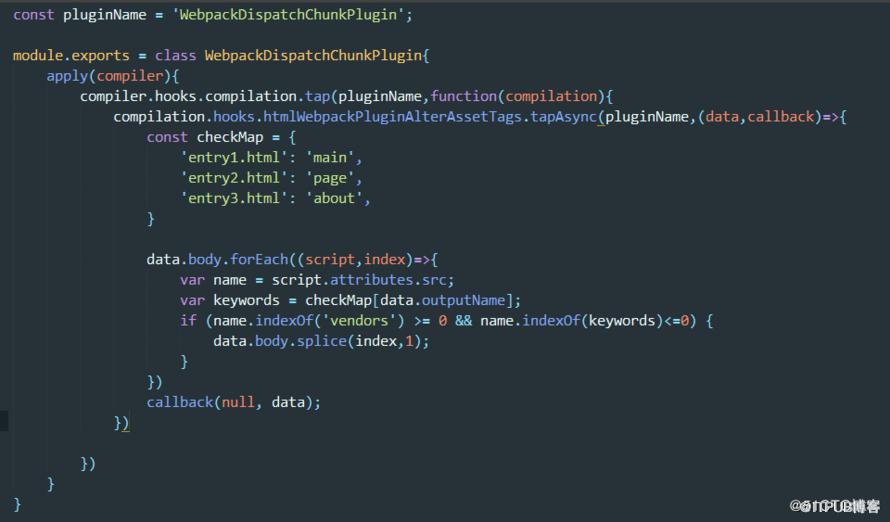
Task: Click data.body.forEach call
Action: [x=217, y=260]
